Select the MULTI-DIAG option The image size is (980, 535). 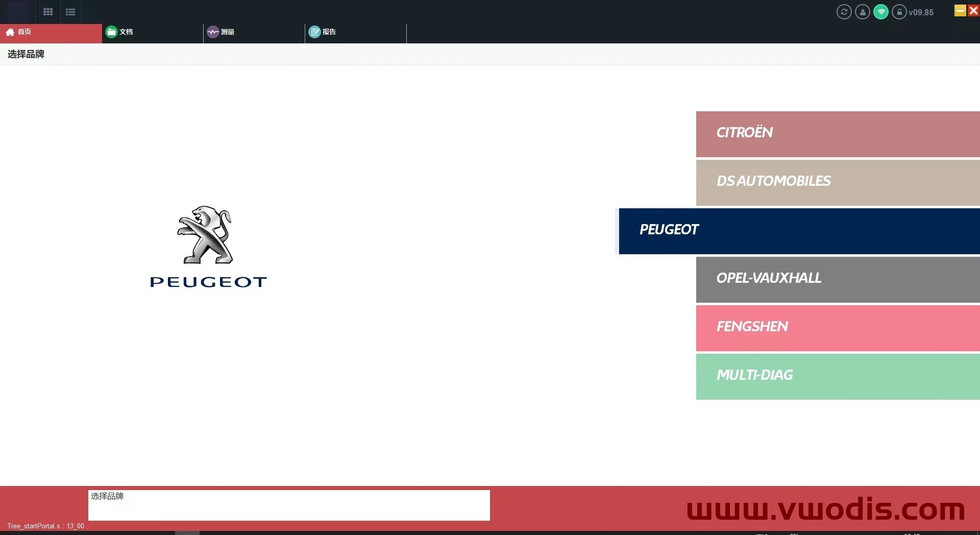click(838, 376)
